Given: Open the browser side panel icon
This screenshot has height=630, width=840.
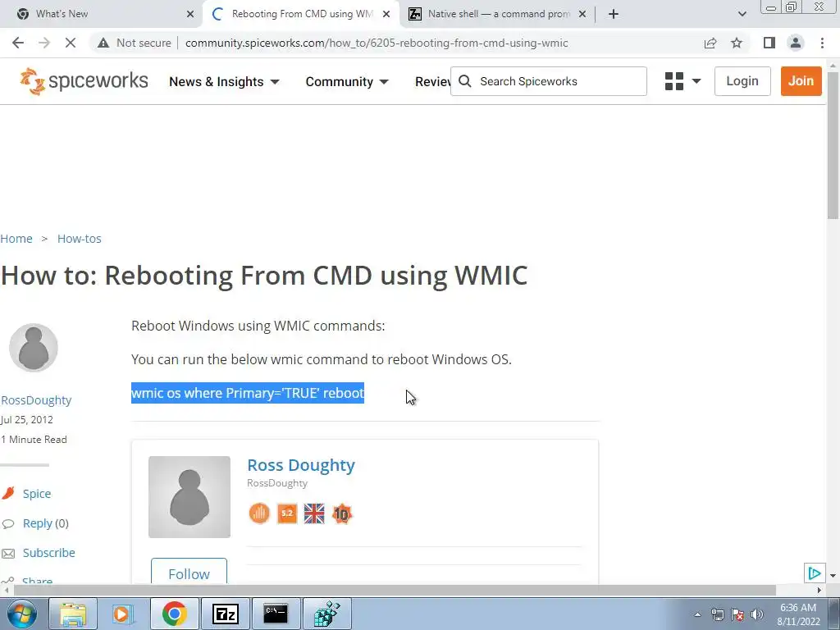Looking at the screenshot, I should click(769, 43).
